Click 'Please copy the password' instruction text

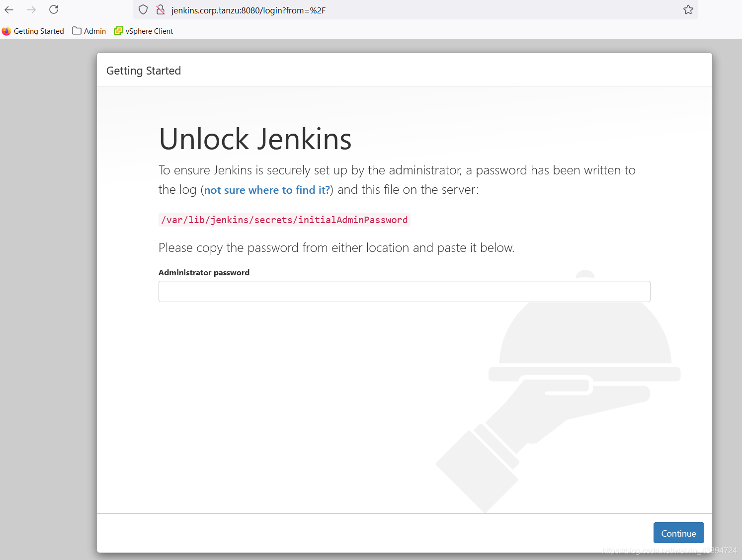(x=336, y=247)
